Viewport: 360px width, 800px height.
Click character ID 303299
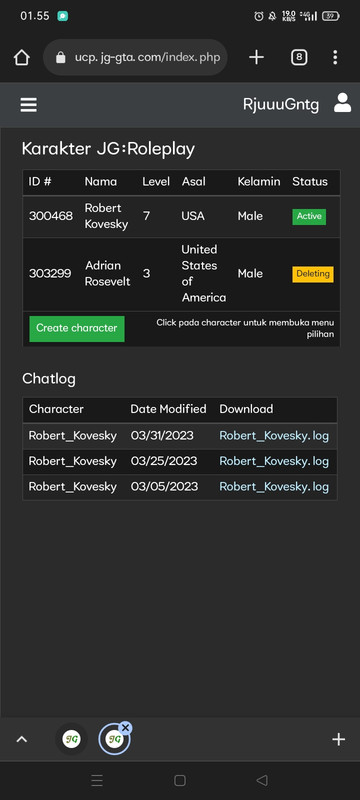pos(50,273)
